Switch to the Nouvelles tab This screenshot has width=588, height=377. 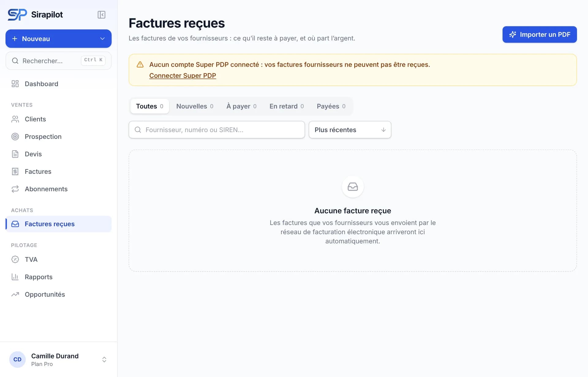(x=195, y=106)
